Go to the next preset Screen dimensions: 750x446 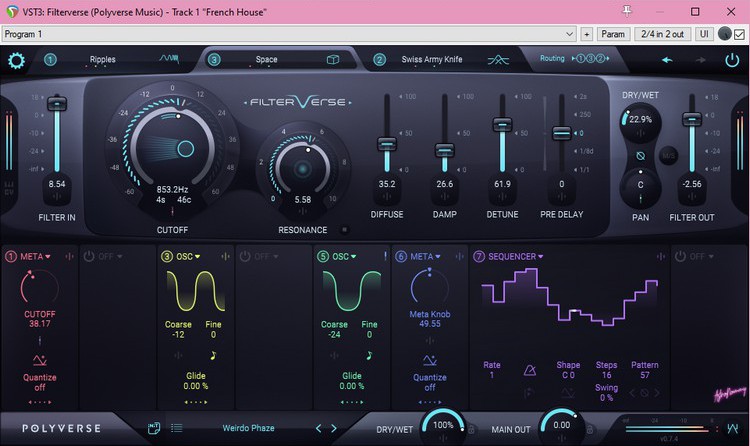point(334,428)
